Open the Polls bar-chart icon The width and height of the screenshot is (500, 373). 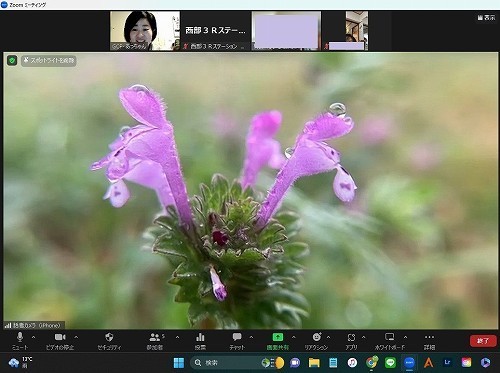click(200, 341)
